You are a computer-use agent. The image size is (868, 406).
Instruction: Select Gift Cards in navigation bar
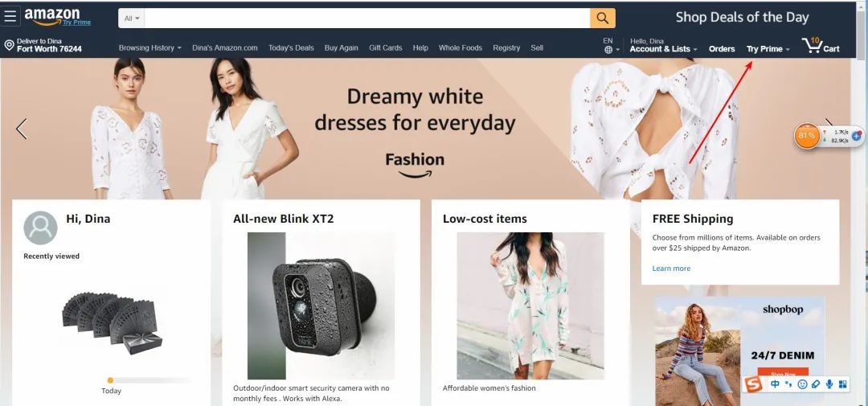click(385, 47)
